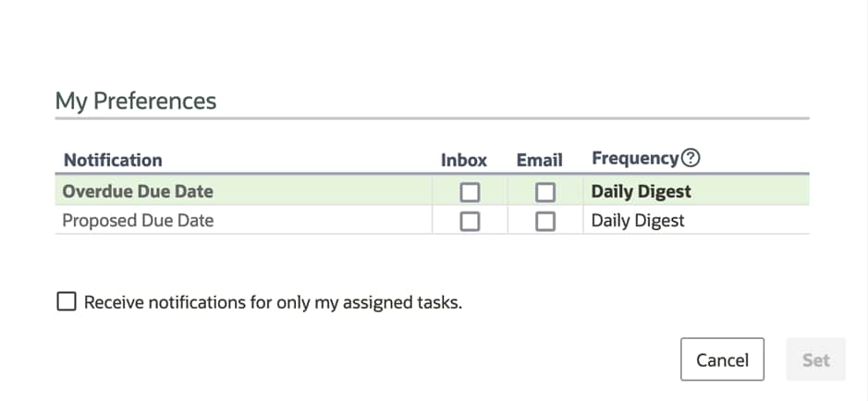868x401 pixels.
Task: Toggle Email checkbox for Overdue Due Date
Action: (545, 192)
